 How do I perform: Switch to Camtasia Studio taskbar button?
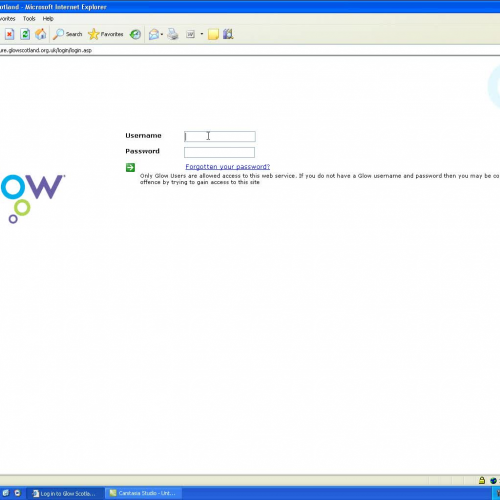click(x=143, y=493)
